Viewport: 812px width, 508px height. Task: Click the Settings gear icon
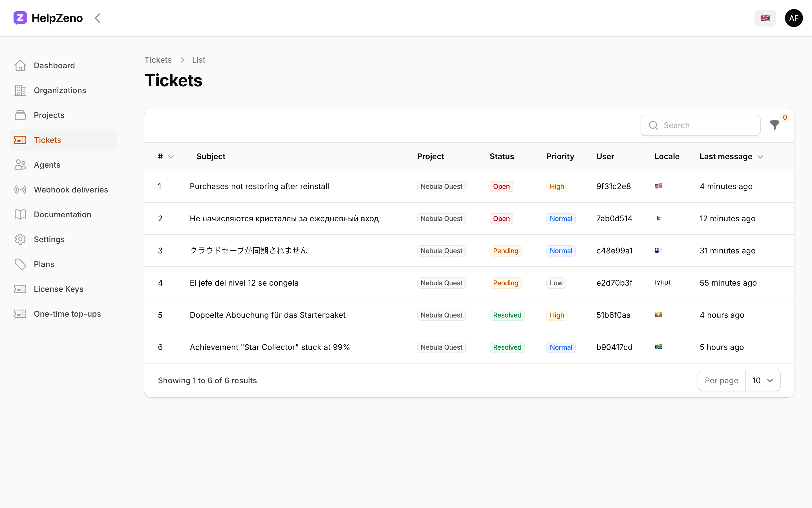[20, 240]
